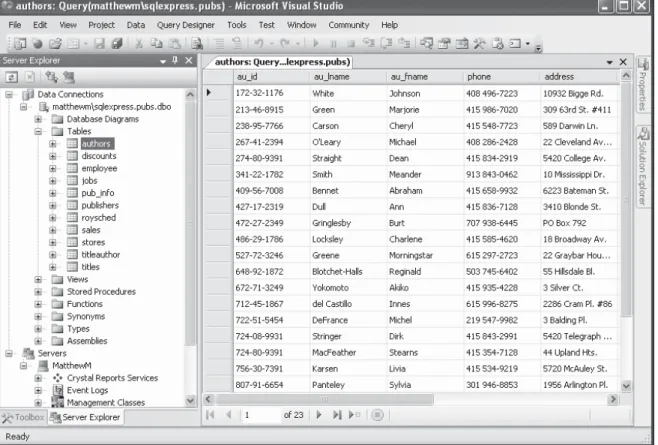Select the authors query document tab

(x=280, y=62)
